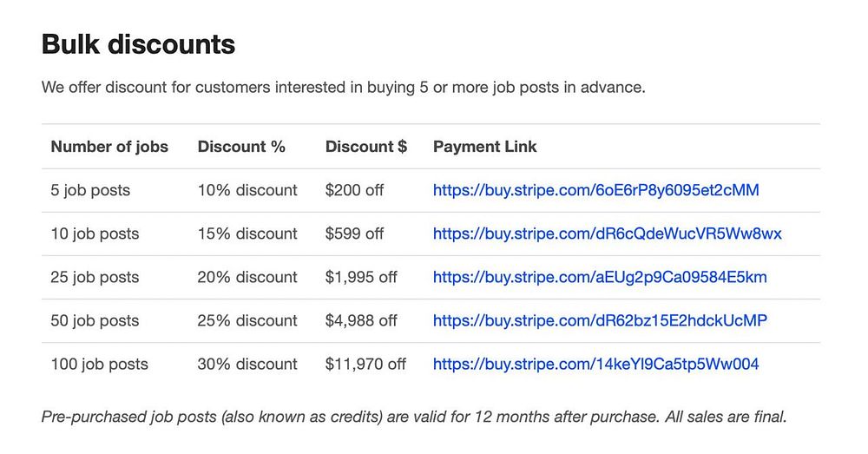Open the 50 job posts Stripe payment link

[x=600, y=320]
